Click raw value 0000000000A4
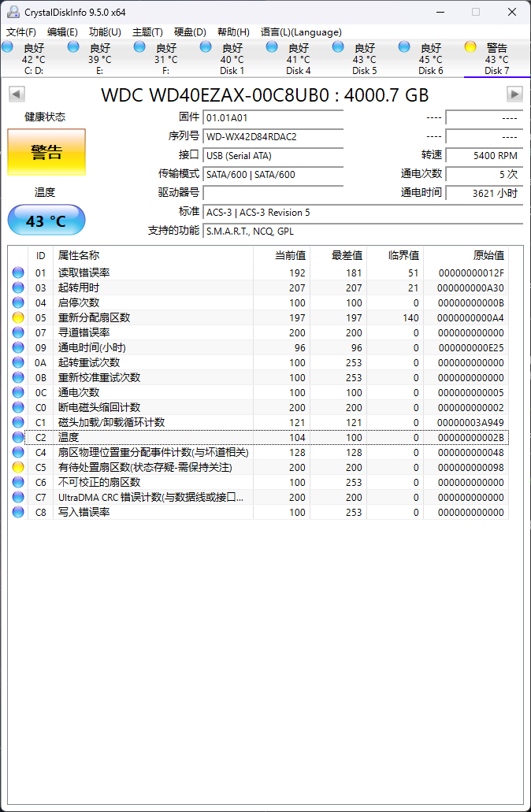The height and width of the screenshot is (812, 531). click(471, 317)
